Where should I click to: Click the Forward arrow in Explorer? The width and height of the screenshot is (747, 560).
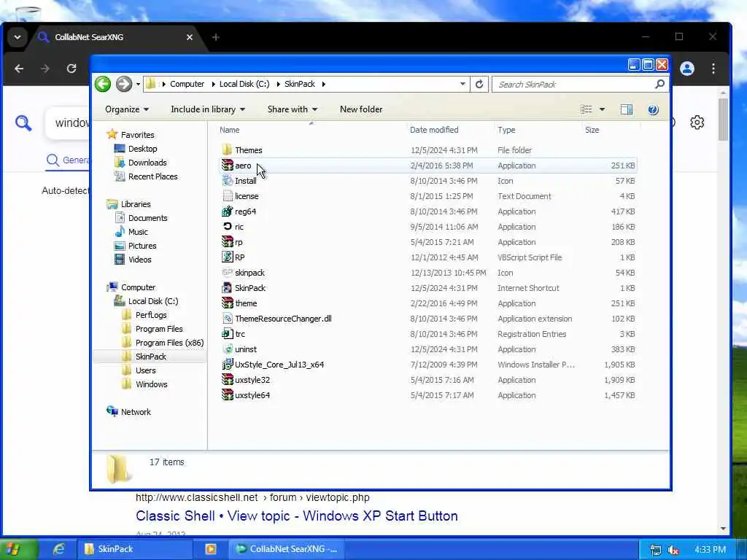124,84
